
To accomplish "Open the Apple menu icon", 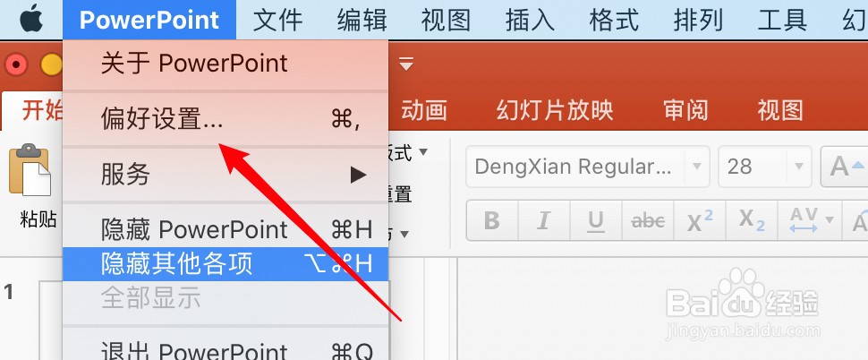I will point(31,20).
